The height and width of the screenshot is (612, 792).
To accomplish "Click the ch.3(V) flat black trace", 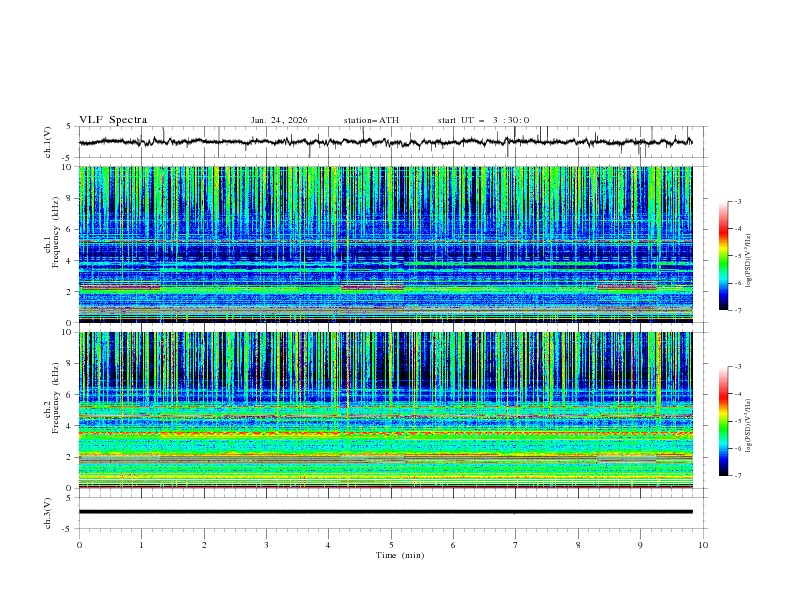I will 390,511.
